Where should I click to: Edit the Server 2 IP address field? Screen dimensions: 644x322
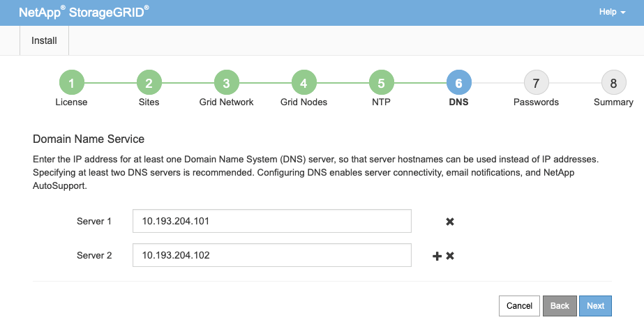coord(271,255)
